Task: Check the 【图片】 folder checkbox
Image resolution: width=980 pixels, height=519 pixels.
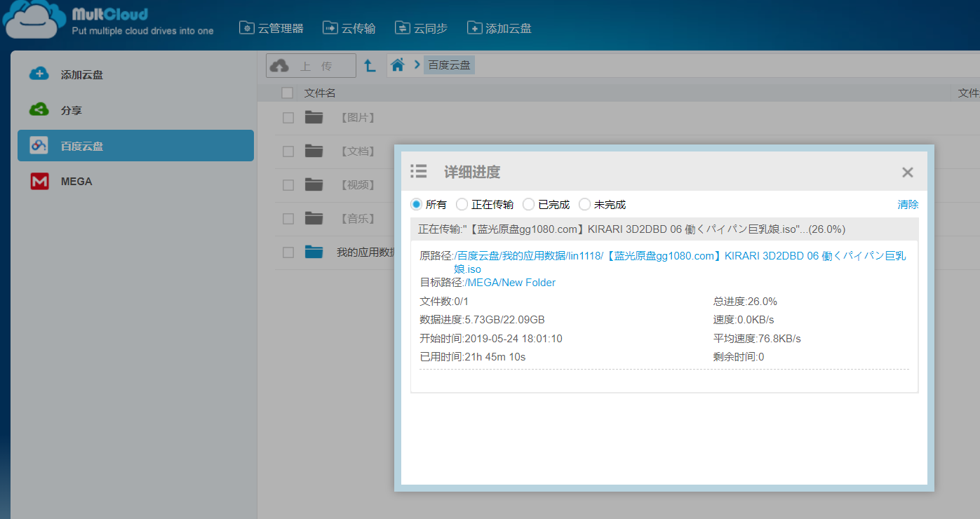Action: 288,118
